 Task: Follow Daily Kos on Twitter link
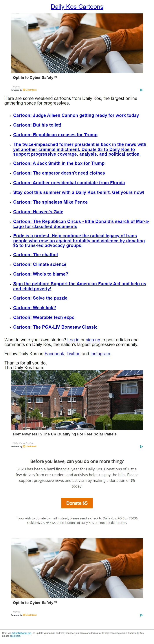coord(73,353)
